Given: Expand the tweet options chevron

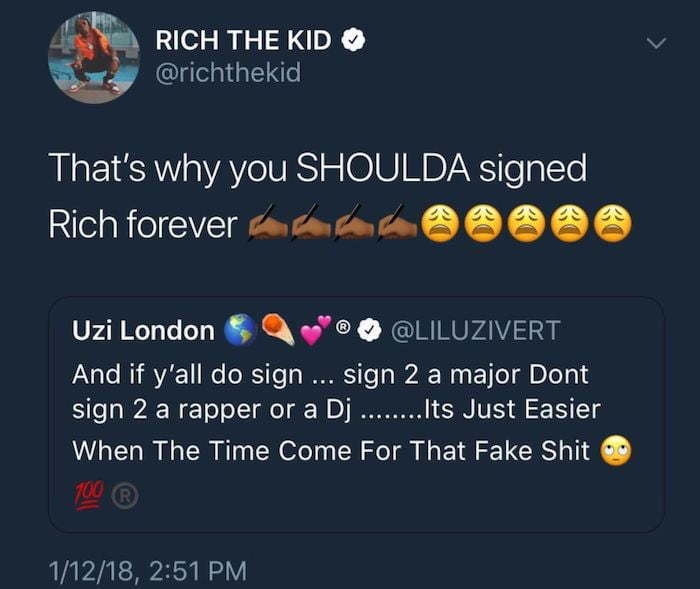Looking at the screenshot, I should point(656,43).
